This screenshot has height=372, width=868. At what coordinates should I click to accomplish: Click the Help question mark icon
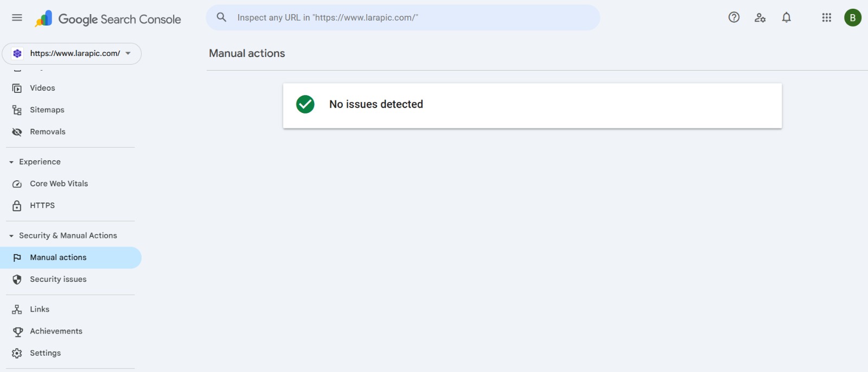click(x=734, y=17)
